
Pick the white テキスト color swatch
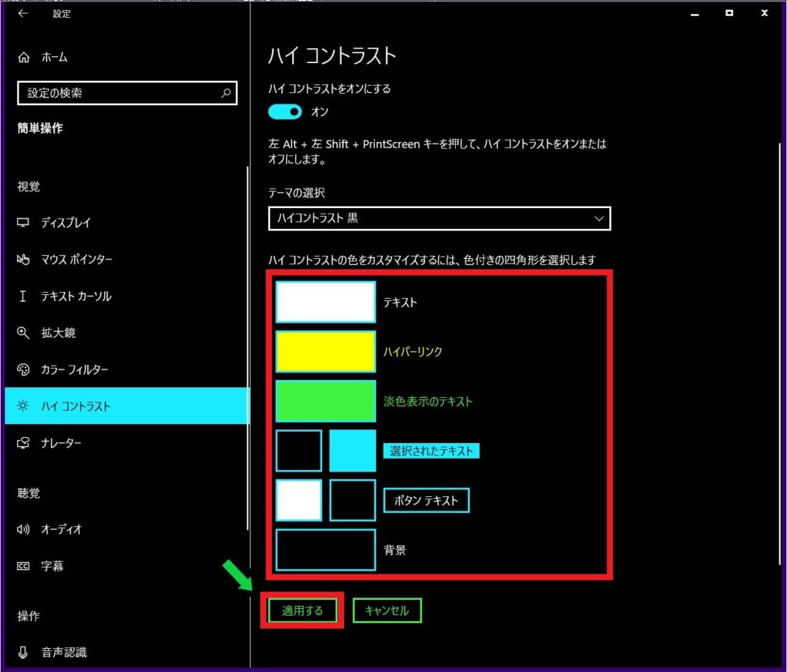325,302
